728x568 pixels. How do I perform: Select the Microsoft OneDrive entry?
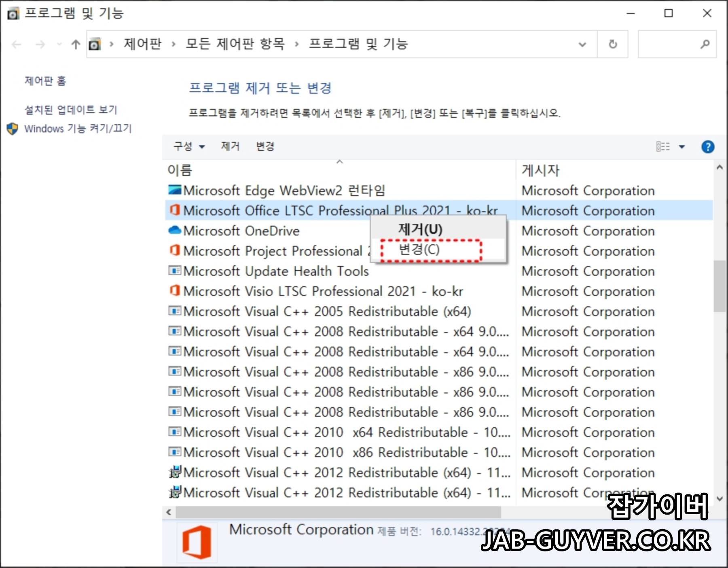coord(241,231)
